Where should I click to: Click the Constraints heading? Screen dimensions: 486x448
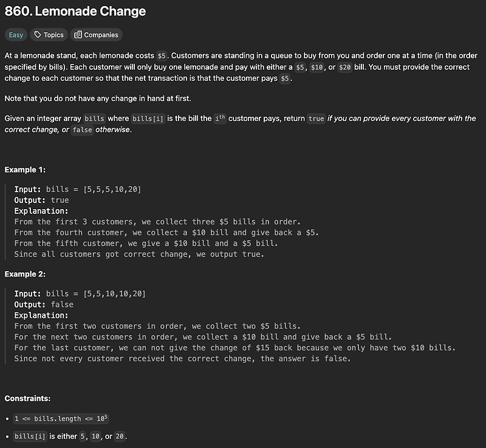point(27,398)
